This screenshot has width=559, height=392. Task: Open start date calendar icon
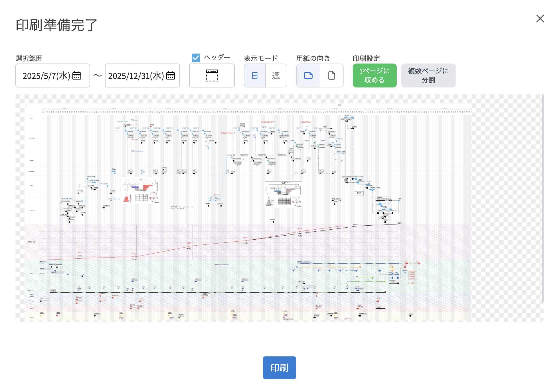[77, 75]
